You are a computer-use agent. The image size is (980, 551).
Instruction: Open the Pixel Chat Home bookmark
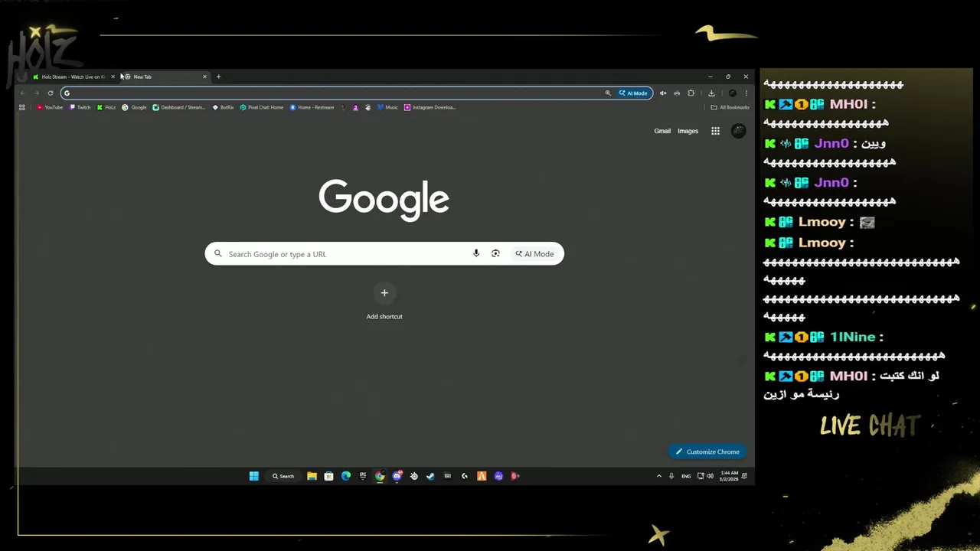point(262,107)
